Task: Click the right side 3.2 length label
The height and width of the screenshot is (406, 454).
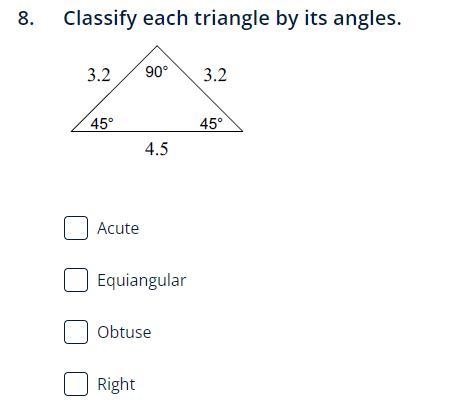Action: 215,75
